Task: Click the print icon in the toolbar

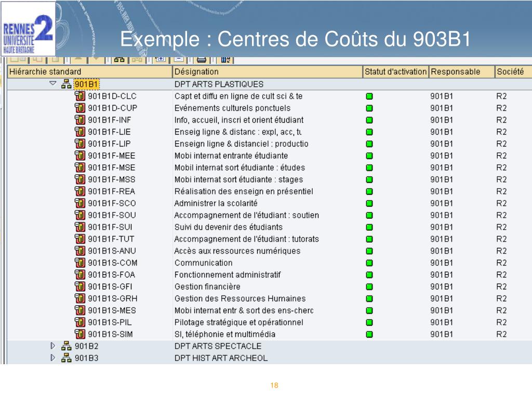Action: (202, 60)
